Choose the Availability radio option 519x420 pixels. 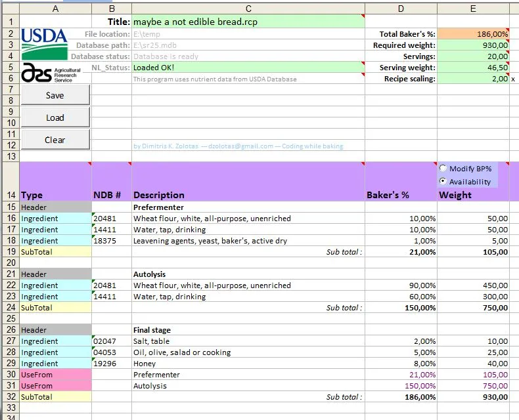click(x=443, y=181)
